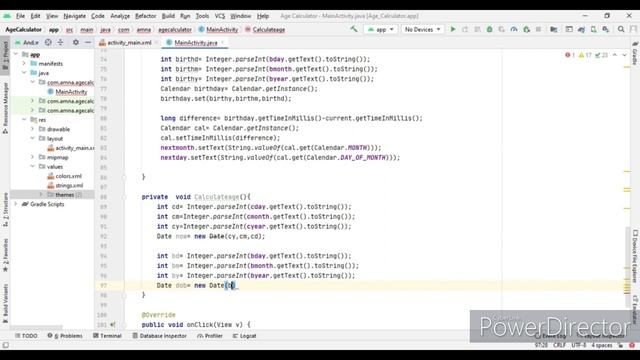
Task: Open the No Devices dropdown
Action: 422,29
